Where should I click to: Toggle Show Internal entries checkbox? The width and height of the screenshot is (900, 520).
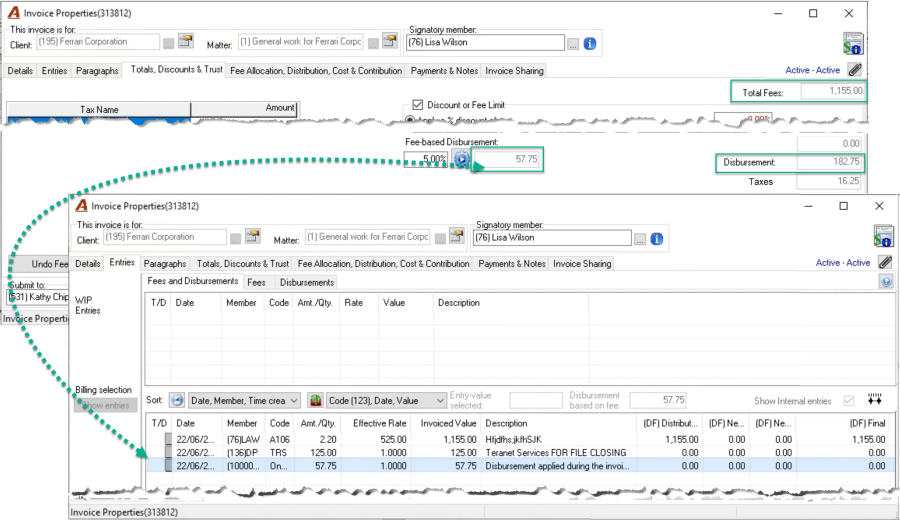coord(849,401)
